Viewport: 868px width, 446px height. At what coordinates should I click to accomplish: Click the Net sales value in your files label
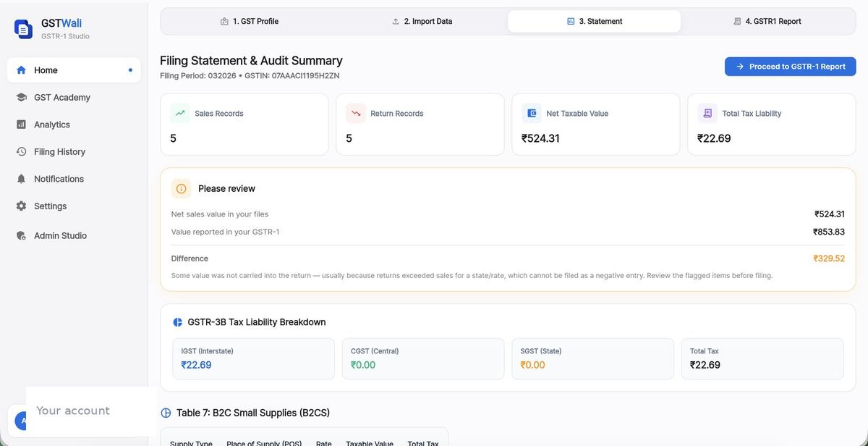[x=220, y=214]
